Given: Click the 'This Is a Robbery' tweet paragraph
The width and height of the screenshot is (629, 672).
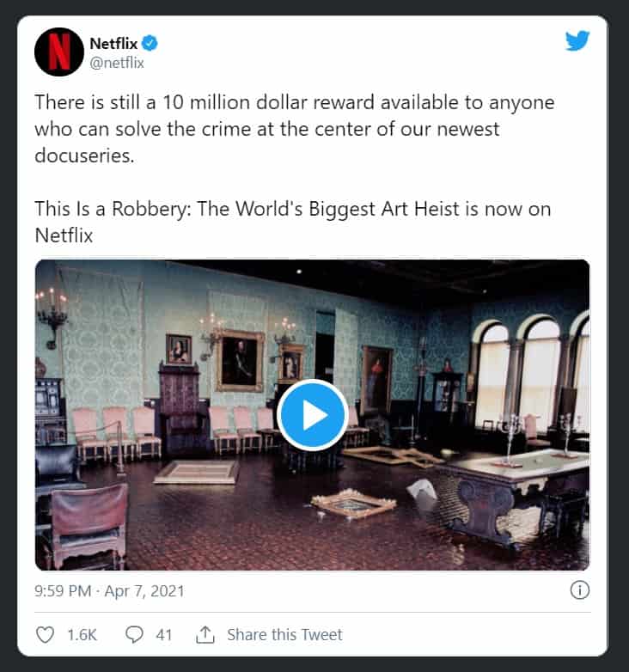Looking at the screenshot, I should [293, 222].
